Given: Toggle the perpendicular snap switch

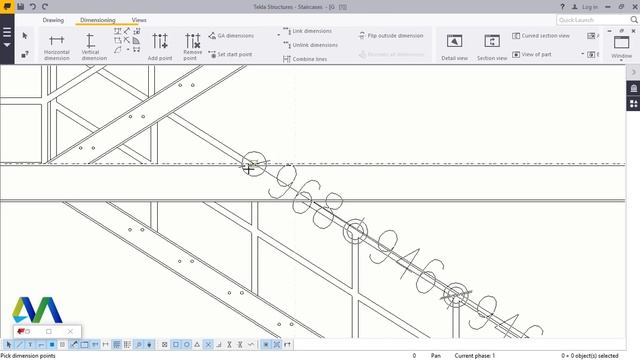Looking at the screenshot, I should [219, 344].
